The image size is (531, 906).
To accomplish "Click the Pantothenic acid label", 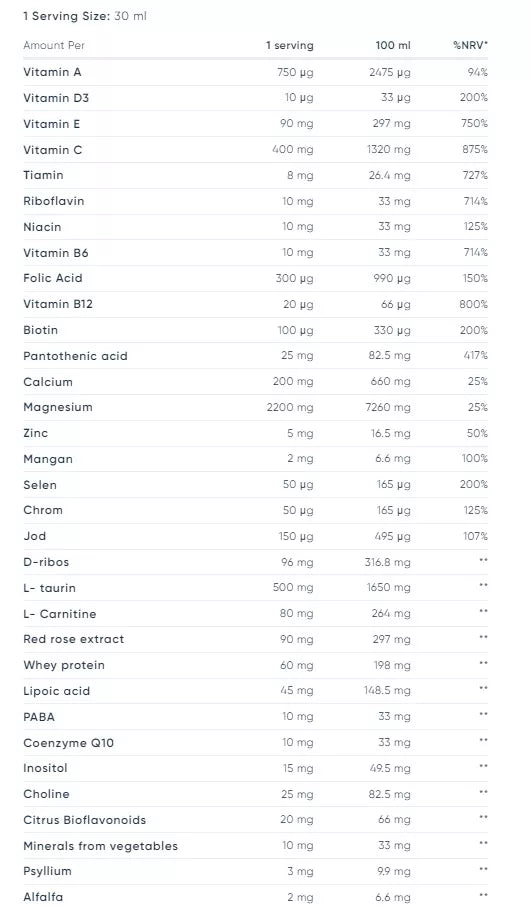I will [x=75, y=356].
